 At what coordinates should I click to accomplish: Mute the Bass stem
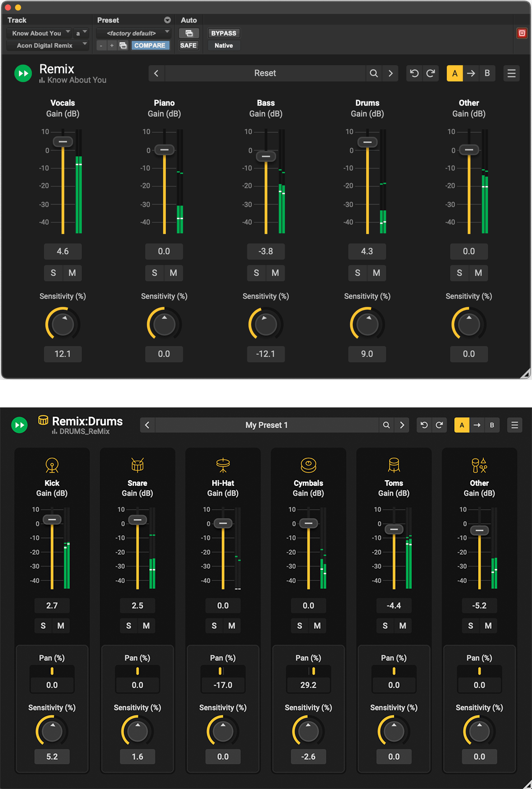(274, 273)
